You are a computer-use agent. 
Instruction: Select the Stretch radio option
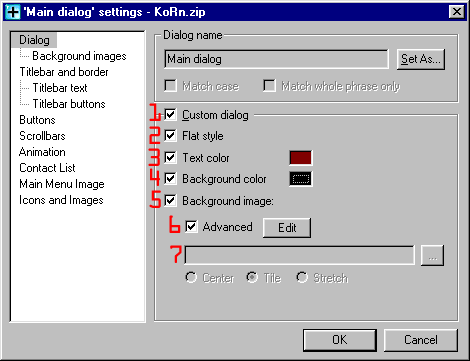(x=302, y=277)
